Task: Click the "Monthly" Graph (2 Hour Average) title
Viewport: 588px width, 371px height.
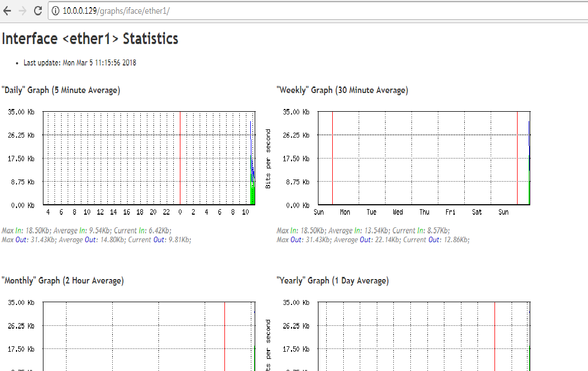Action: pos(63,281)
